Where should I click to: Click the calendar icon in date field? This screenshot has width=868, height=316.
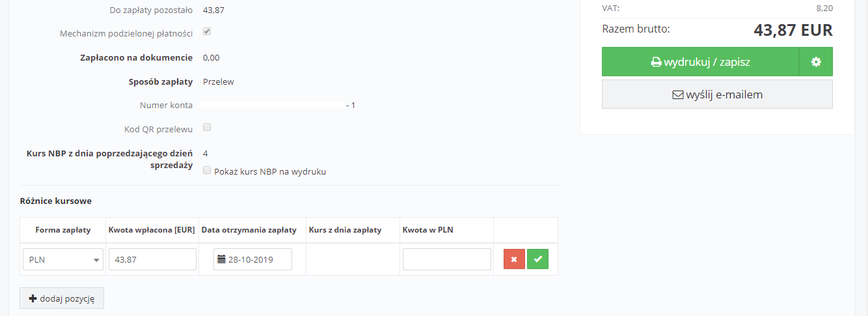point(222,259)
